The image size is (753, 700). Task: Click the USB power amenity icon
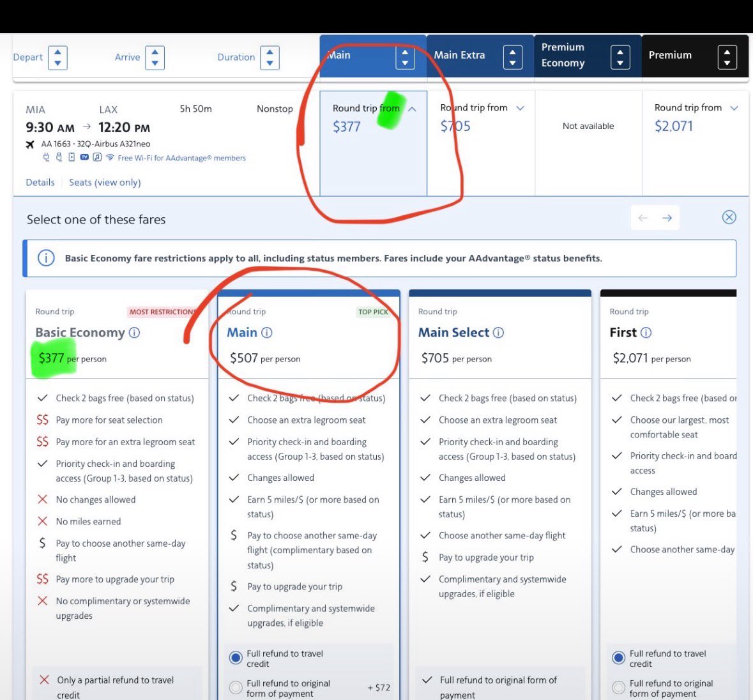(x=59, y=157)
